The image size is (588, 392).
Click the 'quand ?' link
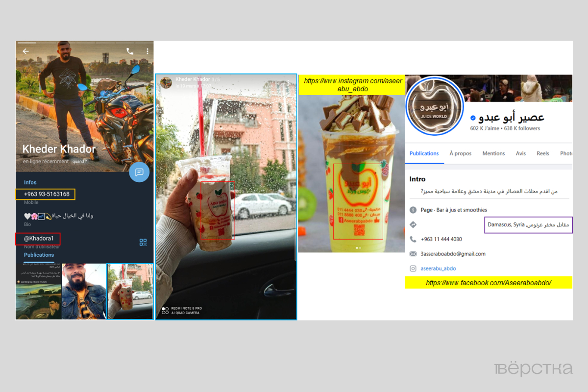79,161
